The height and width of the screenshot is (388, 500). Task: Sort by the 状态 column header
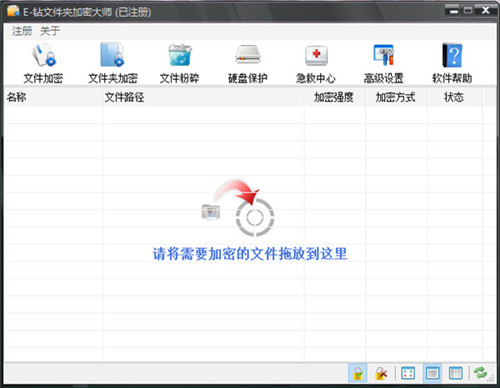pos(455,97)
